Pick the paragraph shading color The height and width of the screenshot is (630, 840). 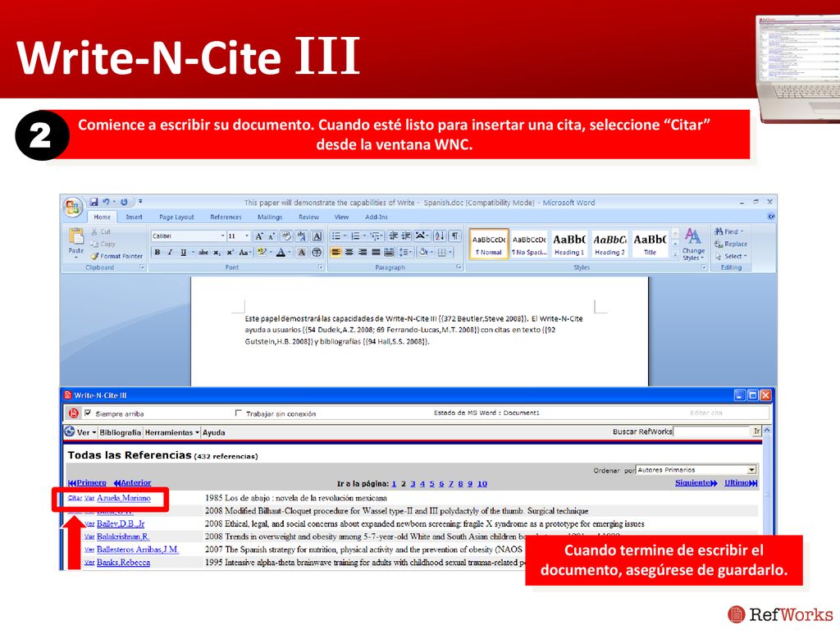[424, 252]
